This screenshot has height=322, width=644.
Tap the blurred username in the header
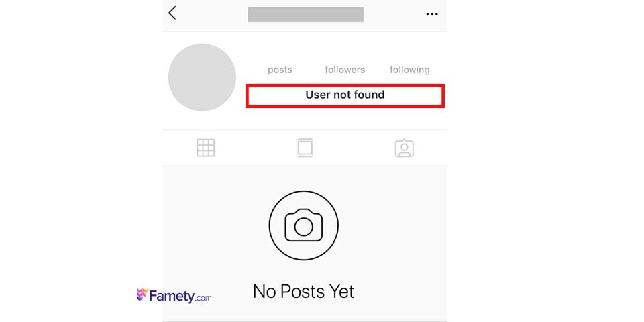point(306,14)
